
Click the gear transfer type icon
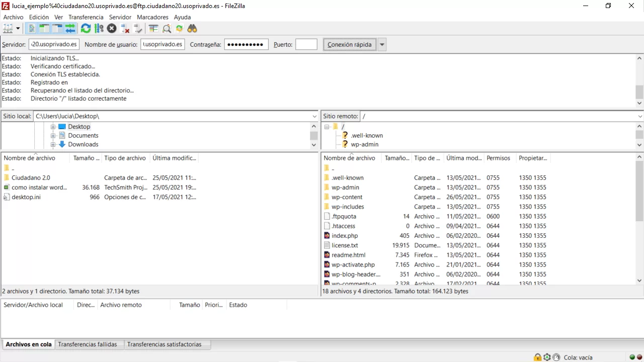point(547,357)
